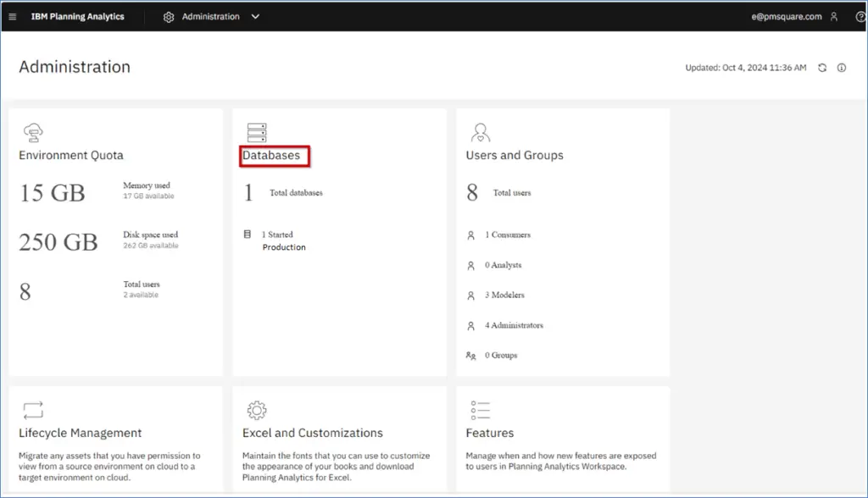Viewport: 868px width, 498px height.
Task: Refresh the administration data
Action: tap(822, 68)
